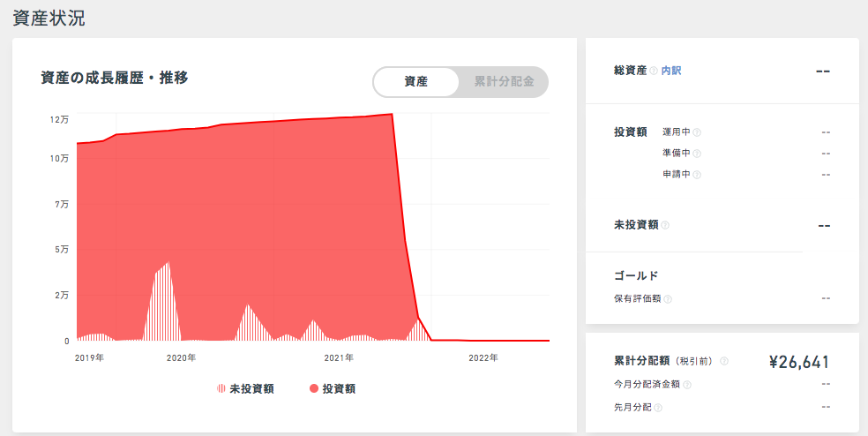
Task: Click the 2万 y-axis label
Action: (63, 296)
